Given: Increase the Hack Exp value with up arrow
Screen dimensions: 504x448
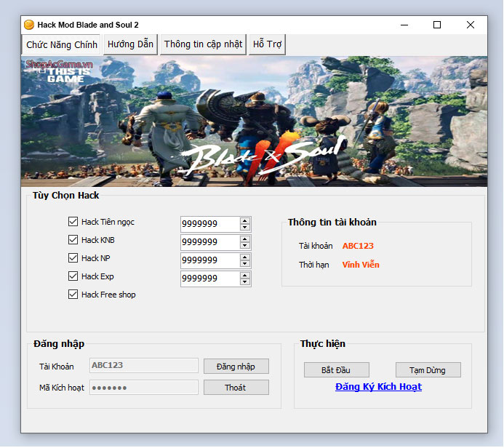Looking at the screenshot, I should 245,276.
